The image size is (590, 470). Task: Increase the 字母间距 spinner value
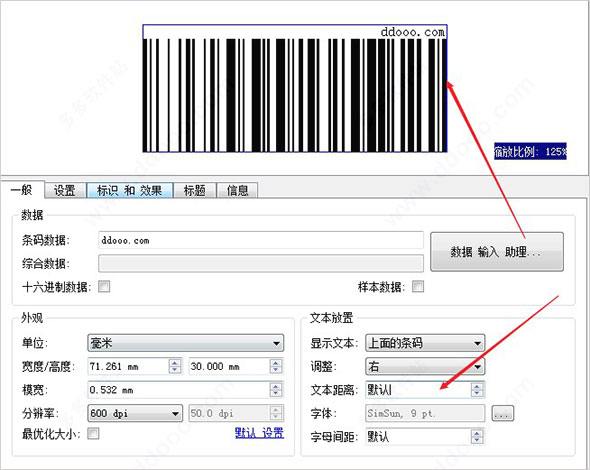point(477,433)
